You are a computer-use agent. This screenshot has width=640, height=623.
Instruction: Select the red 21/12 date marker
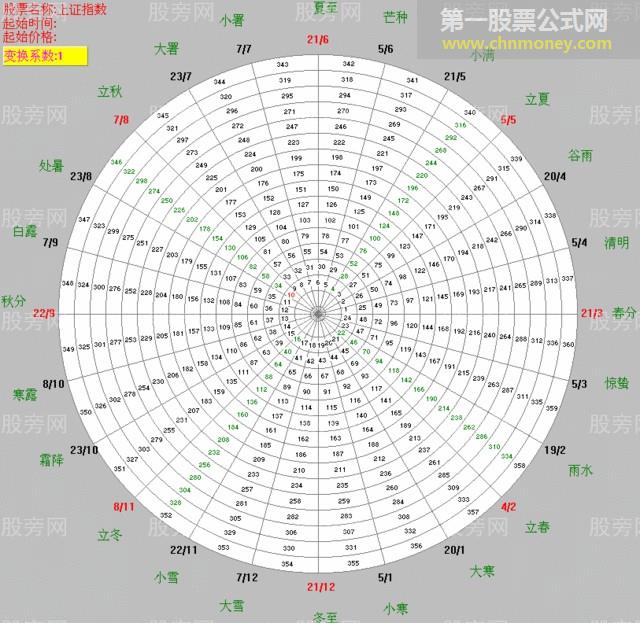pyautogui.click(x=321, y=587)
